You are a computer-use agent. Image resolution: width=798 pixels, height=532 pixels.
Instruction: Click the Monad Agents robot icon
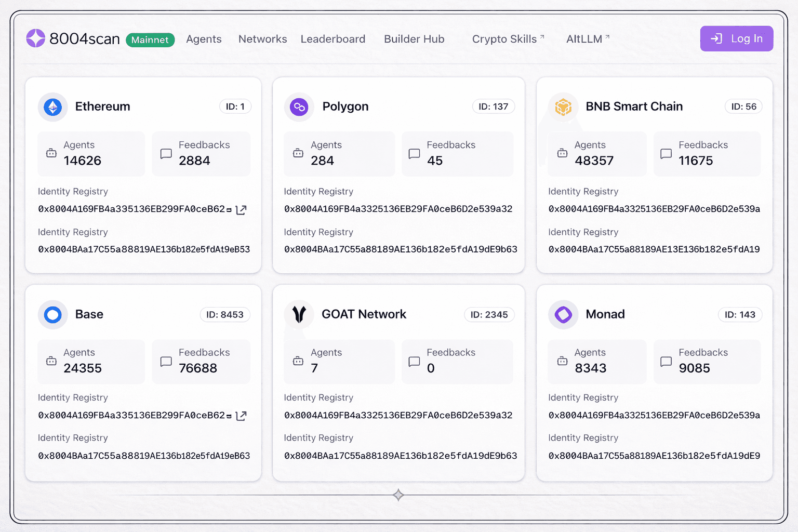[x=562, y=361]
